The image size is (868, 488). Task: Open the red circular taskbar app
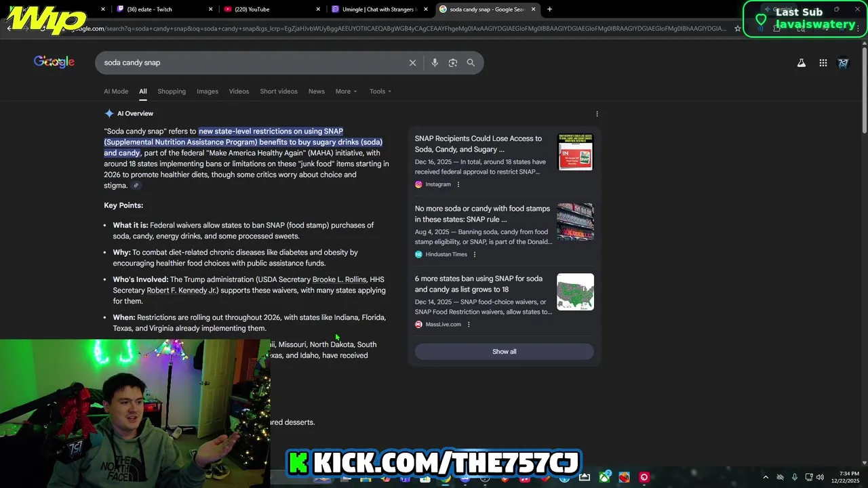(x=644, y=477)
